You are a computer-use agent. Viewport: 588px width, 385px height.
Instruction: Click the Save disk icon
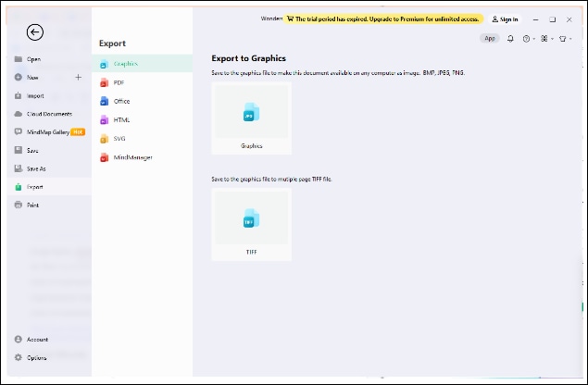(18, 150)
